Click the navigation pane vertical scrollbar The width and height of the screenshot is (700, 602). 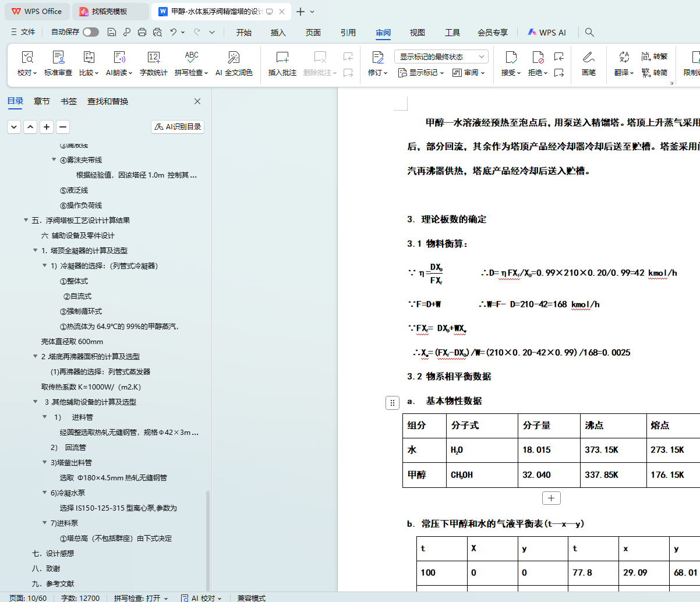click(208, 541)
